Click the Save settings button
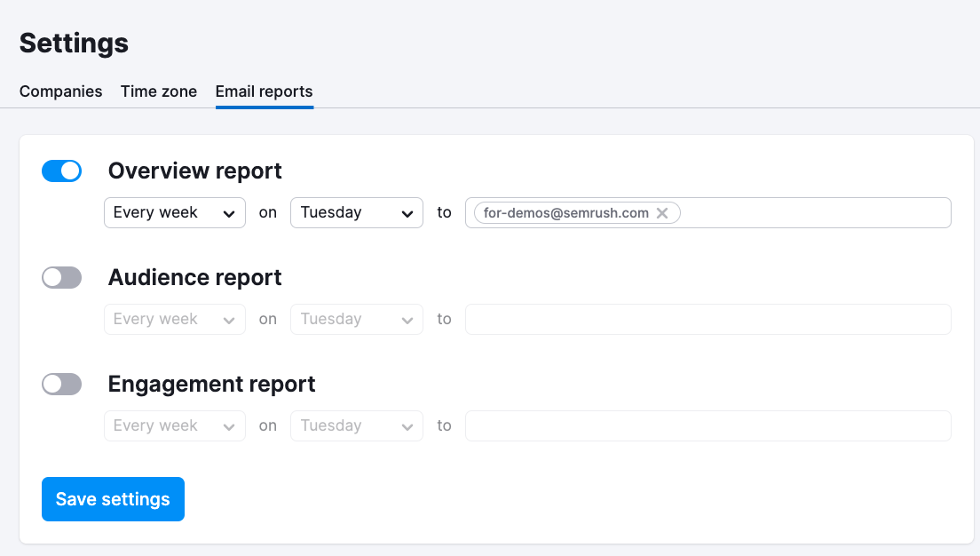This screenshot has height=556, width=980. click(x=113, y=499)
